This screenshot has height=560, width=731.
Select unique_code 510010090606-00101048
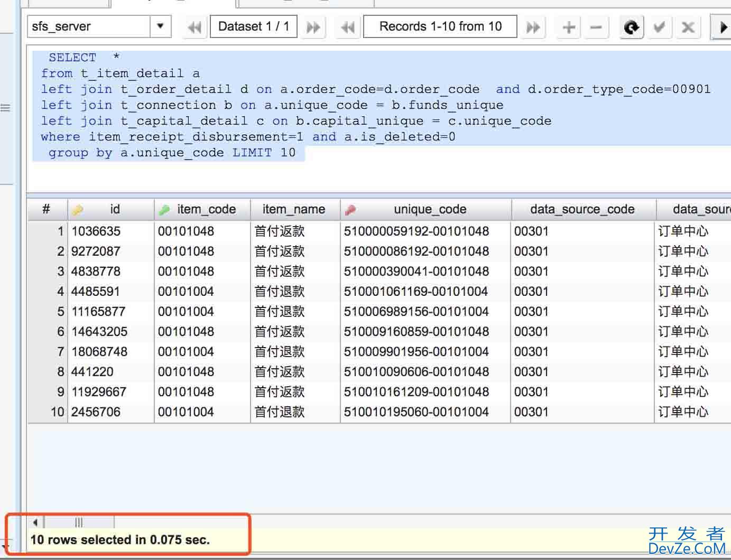pyautogui.click(x=425, y=372)
